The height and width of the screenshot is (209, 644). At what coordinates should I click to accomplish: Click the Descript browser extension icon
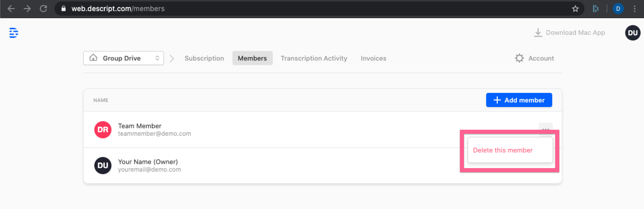point(596,9)
